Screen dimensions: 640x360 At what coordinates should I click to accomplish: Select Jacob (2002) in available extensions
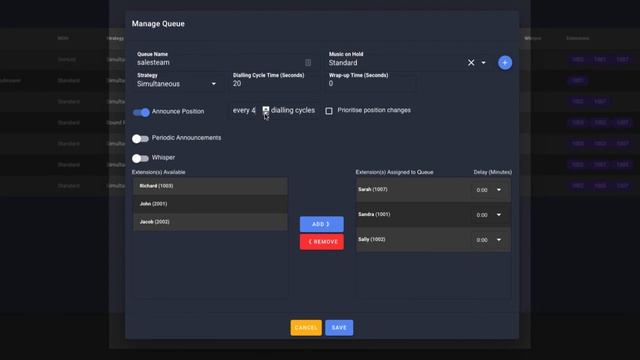(210, 222)
